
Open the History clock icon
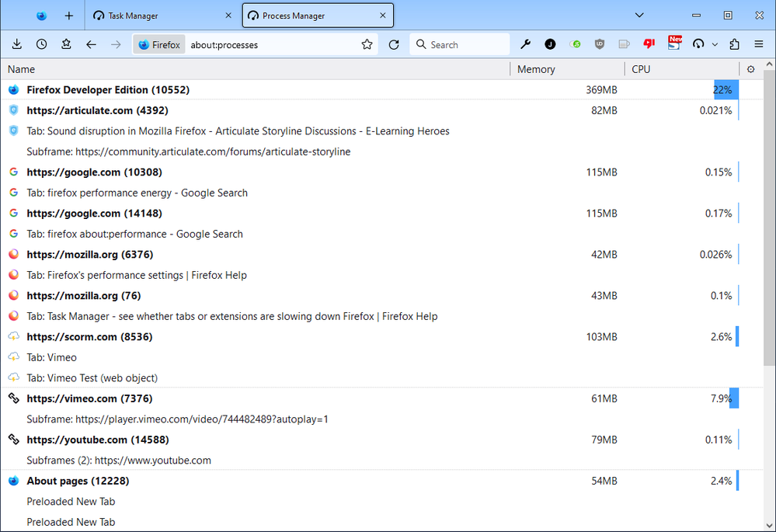pos(42,45)
